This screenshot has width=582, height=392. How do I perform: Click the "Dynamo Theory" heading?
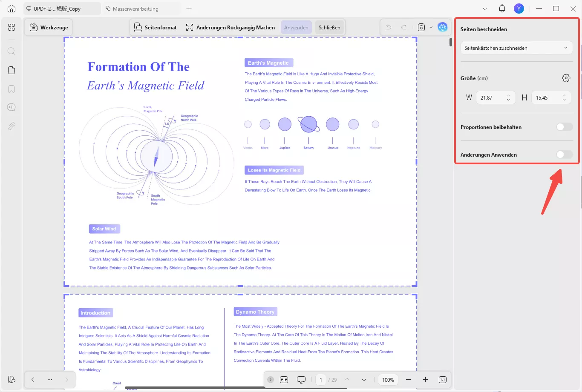[x=255, y=312]
